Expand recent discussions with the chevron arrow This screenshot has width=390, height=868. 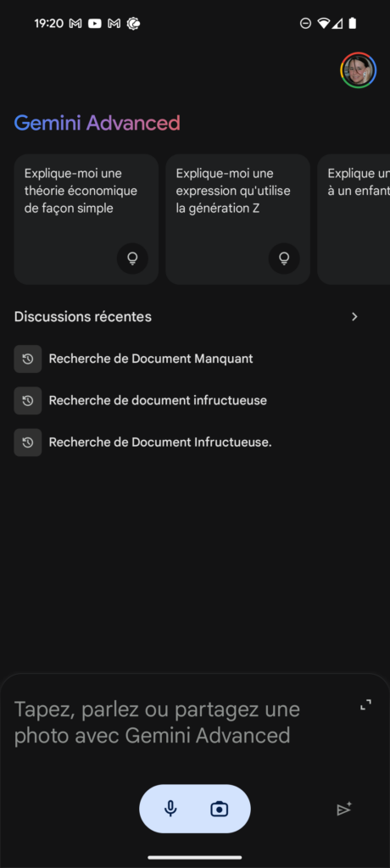coord(355,317)
